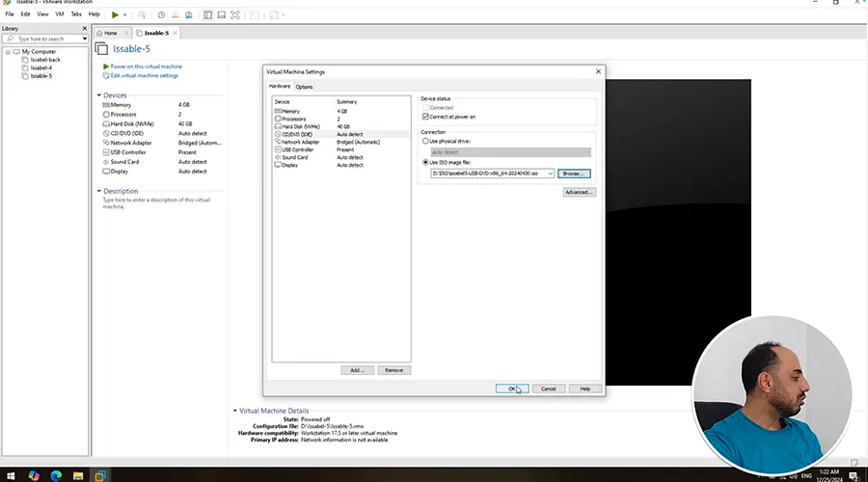Select Hard Disk (NVMe) row in settings list
The height and width of the screenshot is (482, 868).
coord(341,126)
